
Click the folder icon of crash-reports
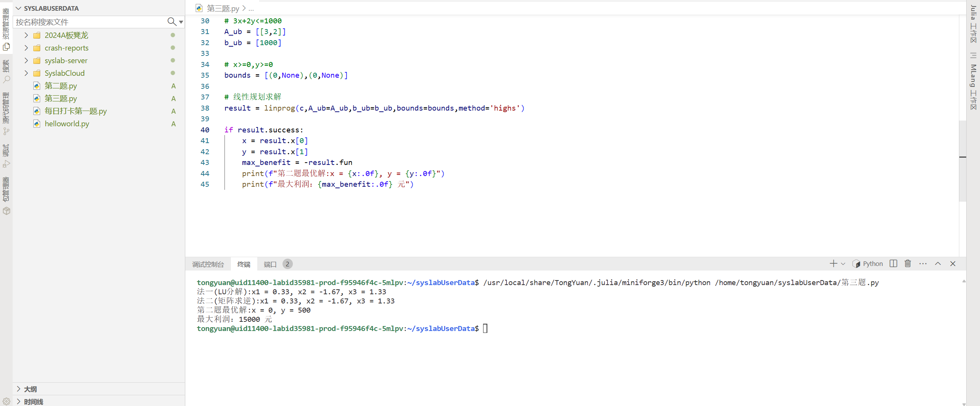(x=37, y=48)
